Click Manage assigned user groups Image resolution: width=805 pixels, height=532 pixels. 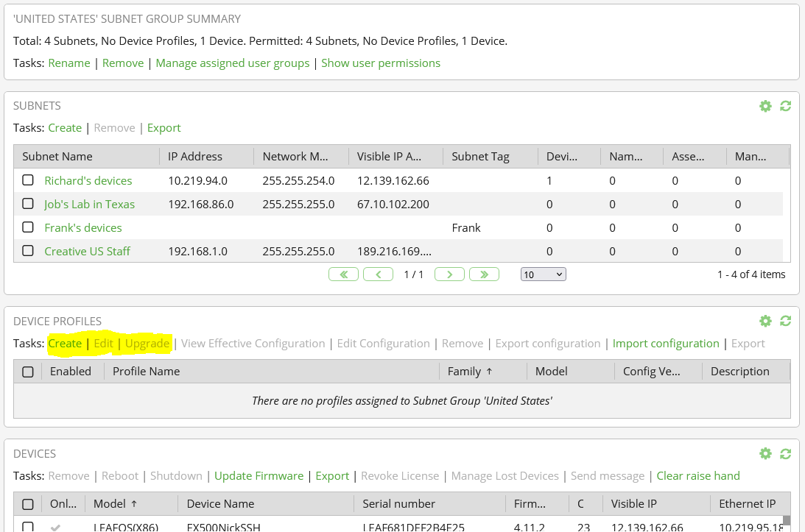pyautogui.click(x=233, y=63)
